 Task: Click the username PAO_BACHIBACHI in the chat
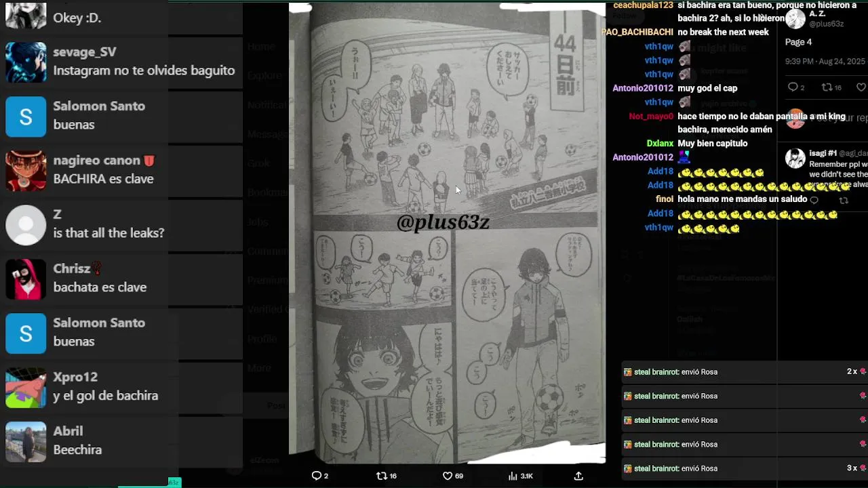coord(637,32)
